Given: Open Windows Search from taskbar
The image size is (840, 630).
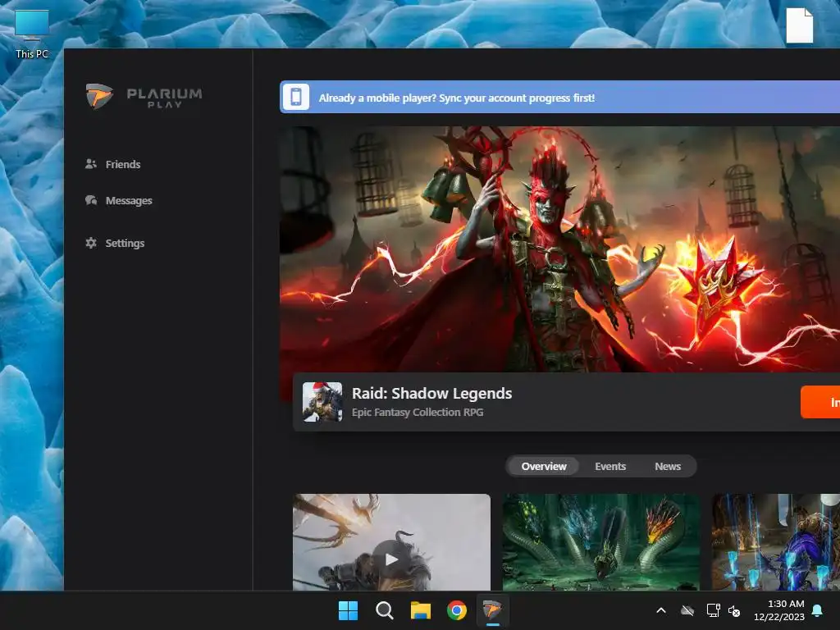Looking at the screenshot, I should click(x=385, y=610).
